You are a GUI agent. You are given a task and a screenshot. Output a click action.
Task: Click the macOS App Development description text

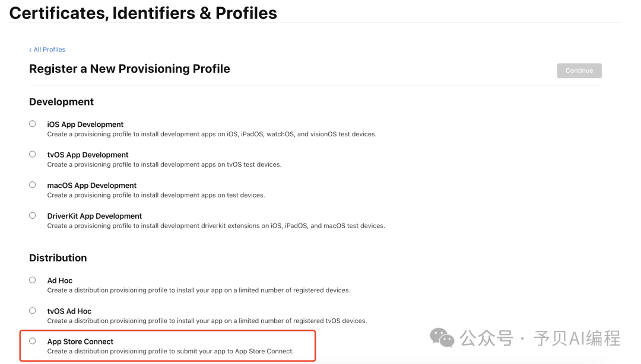tap(156, 195)
